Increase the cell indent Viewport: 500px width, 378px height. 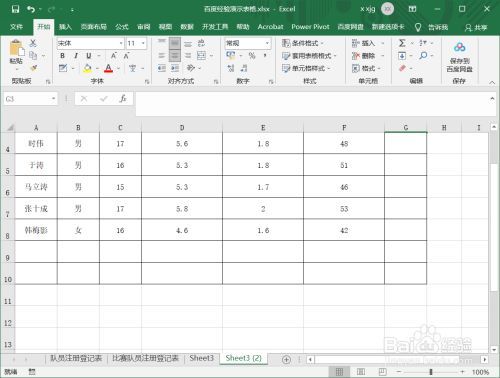(175, 68)
